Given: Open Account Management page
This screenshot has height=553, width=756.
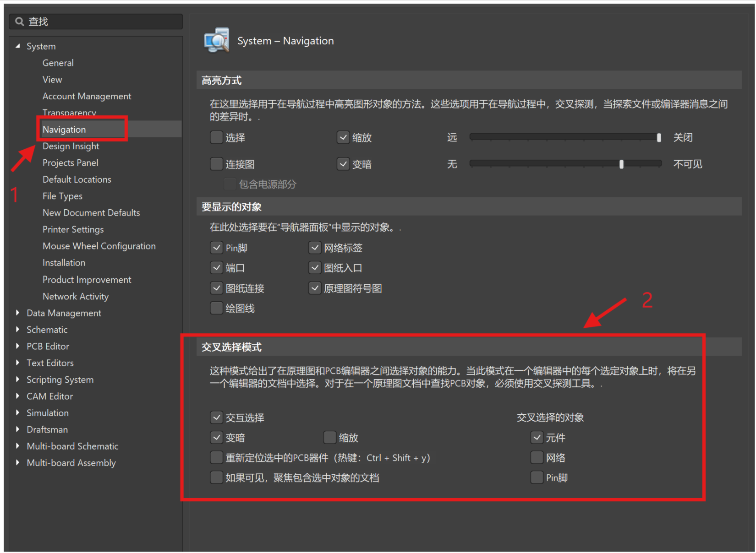Looking at the screenshot, I should pos(87,96).
